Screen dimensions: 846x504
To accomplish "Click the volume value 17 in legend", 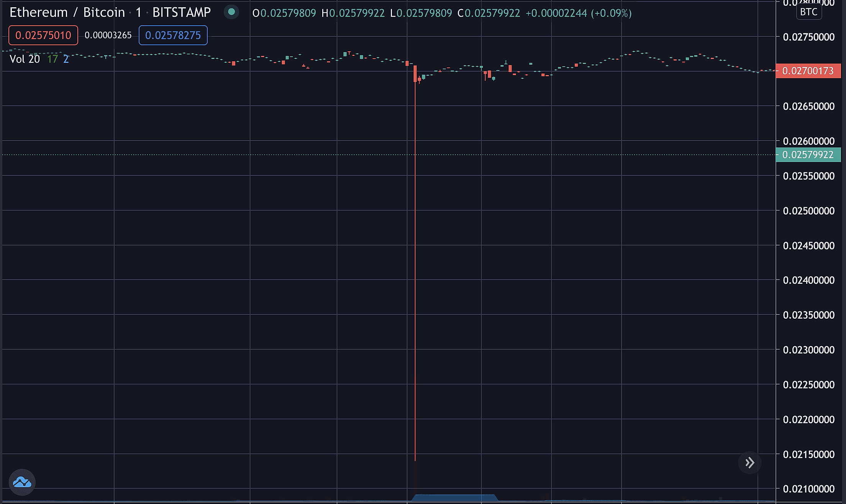I will 52,59.
